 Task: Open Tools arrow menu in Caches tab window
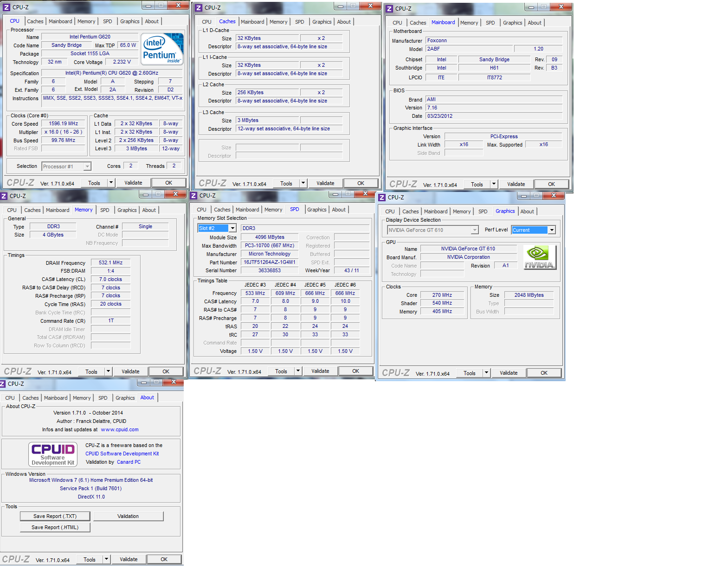(303, 183)
